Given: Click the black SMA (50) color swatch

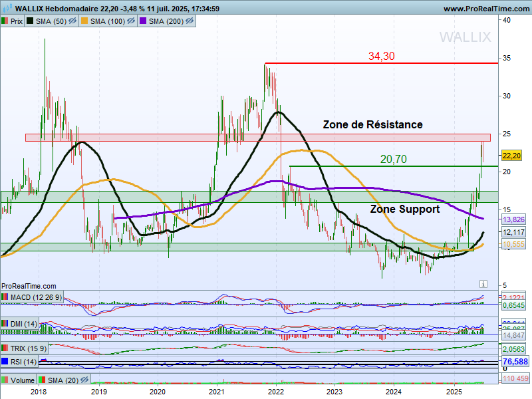Looking at the screenshot, I should click(30, 21).
